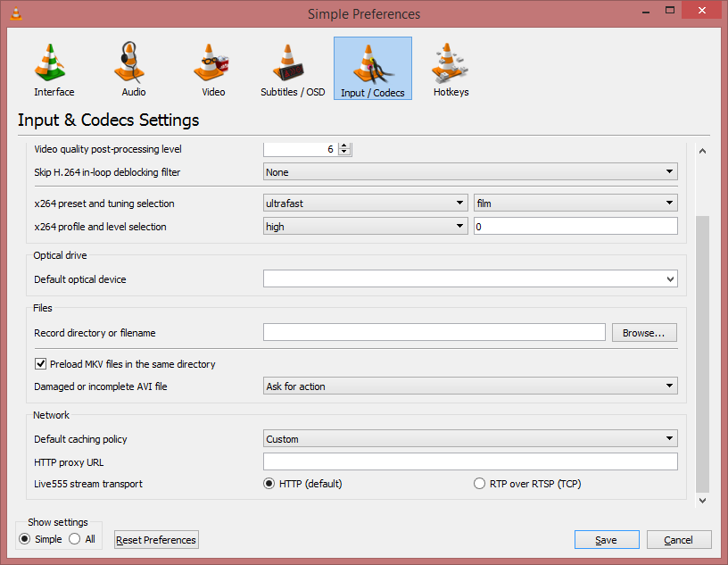Click Browse for record directory

click(x=644, y=333)
